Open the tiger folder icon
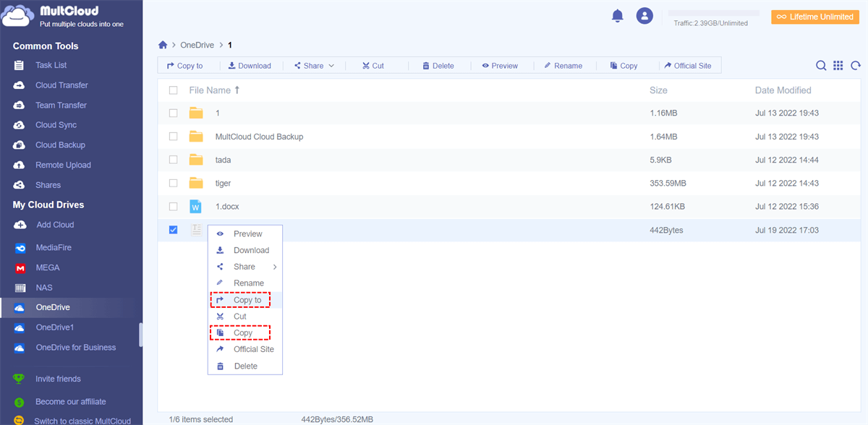868x425 pixels. (196, 183)
